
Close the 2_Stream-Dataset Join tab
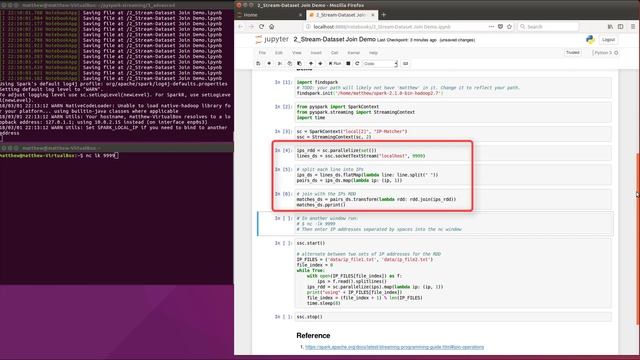click(x=373, y=15)
